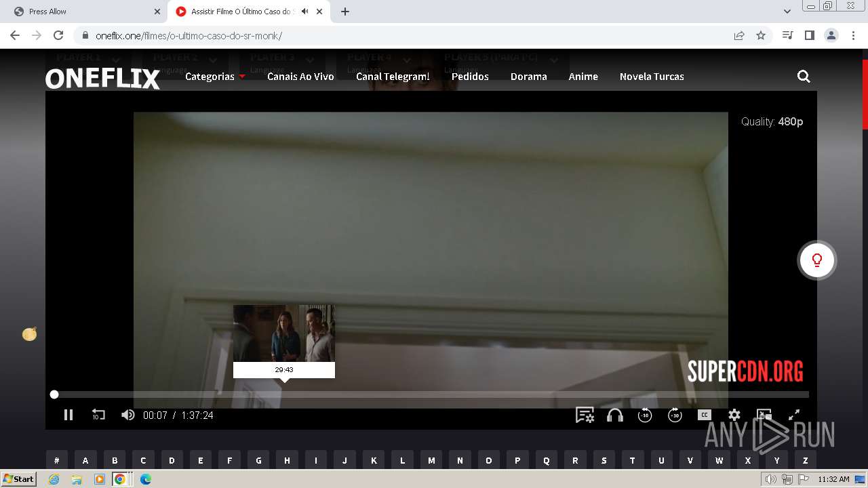Image resolution: width=868 pixels, height=488 pixels.
Task: Click the lock site info icon
Action: coord(85,35)
